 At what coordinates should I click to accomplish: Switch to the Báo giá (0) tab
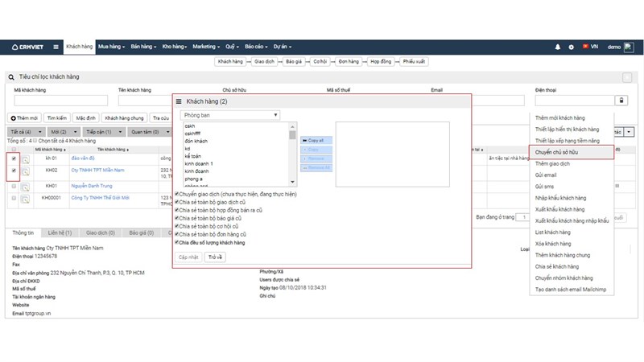142,232
